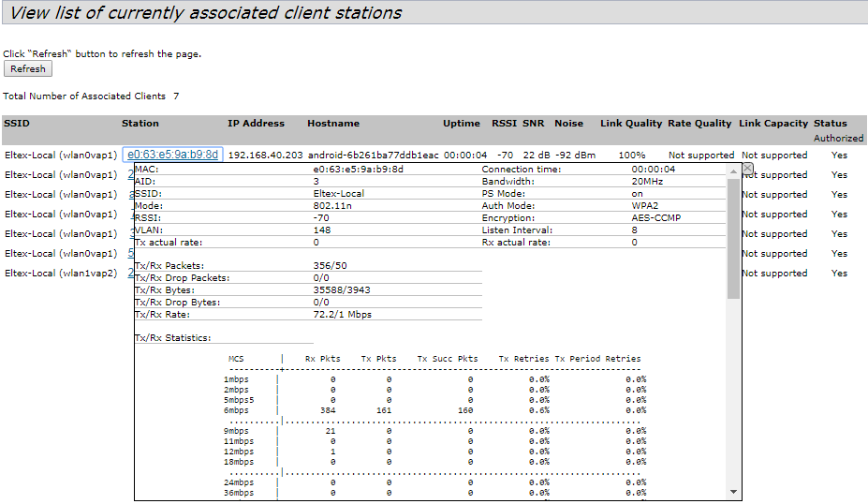This screenshot has height=504, width=868.
Task: Select the Uptime column header
Action: 462,124
